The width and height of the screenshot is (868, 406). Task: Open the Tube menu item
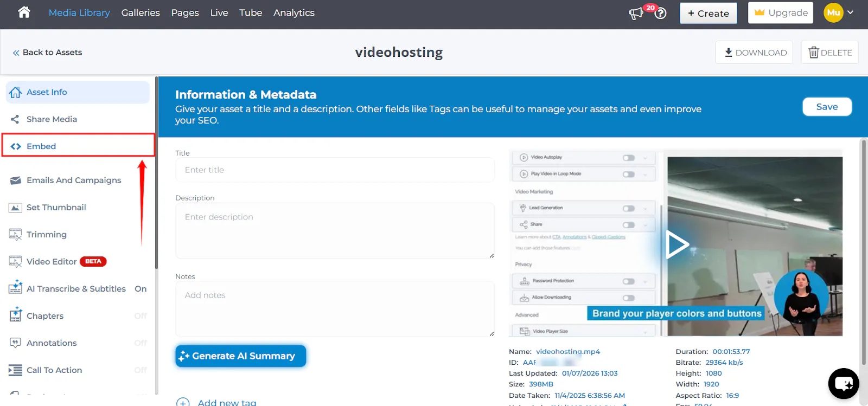[x=251, y=12]
